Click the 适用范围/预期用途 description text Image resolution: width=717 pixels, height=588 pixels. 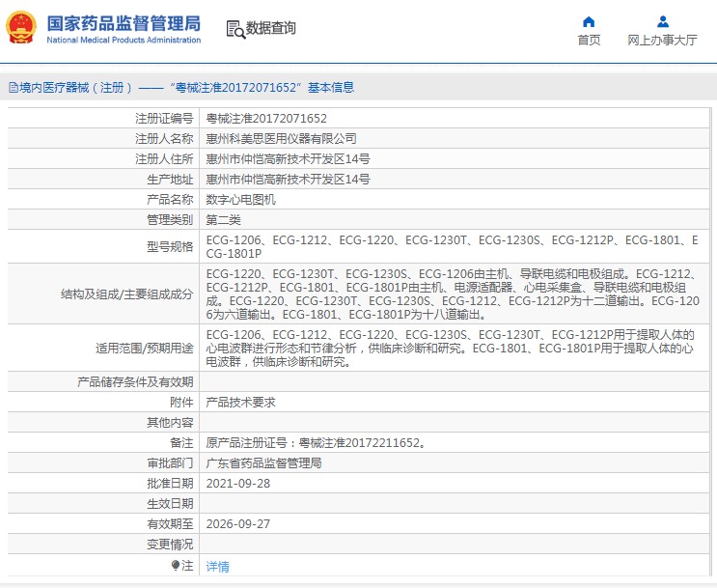click(451, 349)
